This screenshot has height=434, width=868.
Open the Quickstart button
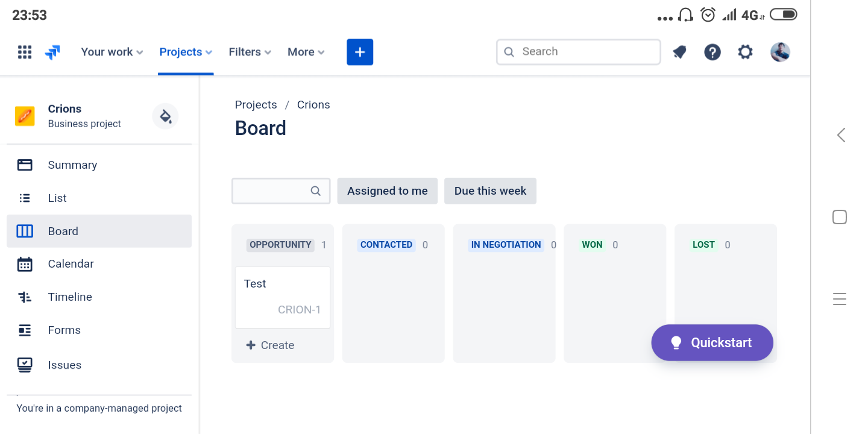[712, 342]
